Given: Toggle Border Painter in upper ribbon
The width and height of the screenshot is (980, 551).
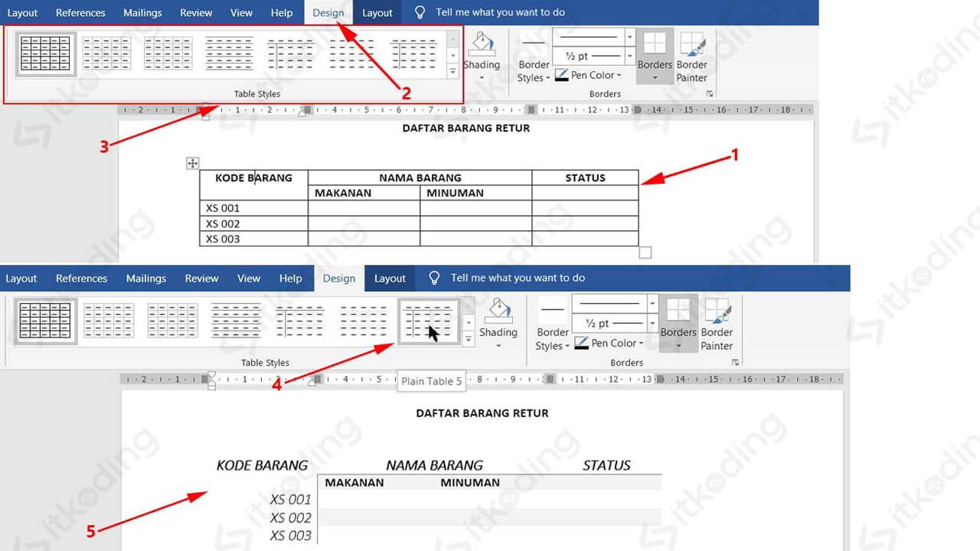Looking at the screenshot, I should pyautogui.click(x=691, y=57).
